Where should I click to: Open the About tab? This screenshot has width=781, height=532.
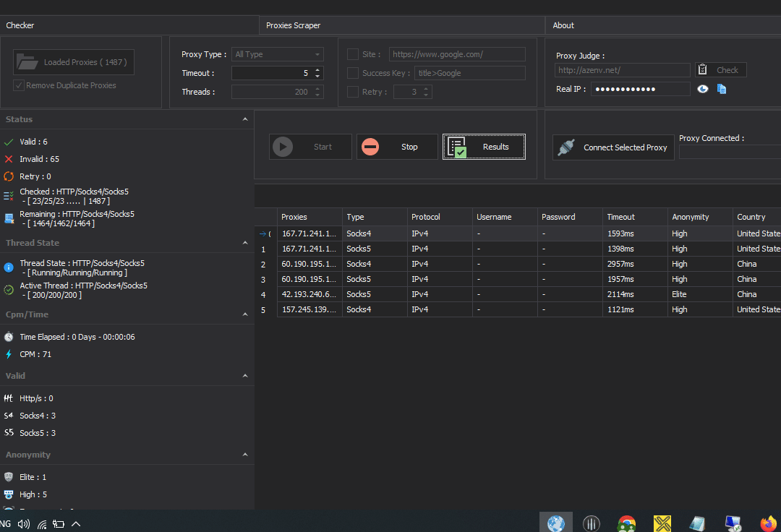(563, 25)
